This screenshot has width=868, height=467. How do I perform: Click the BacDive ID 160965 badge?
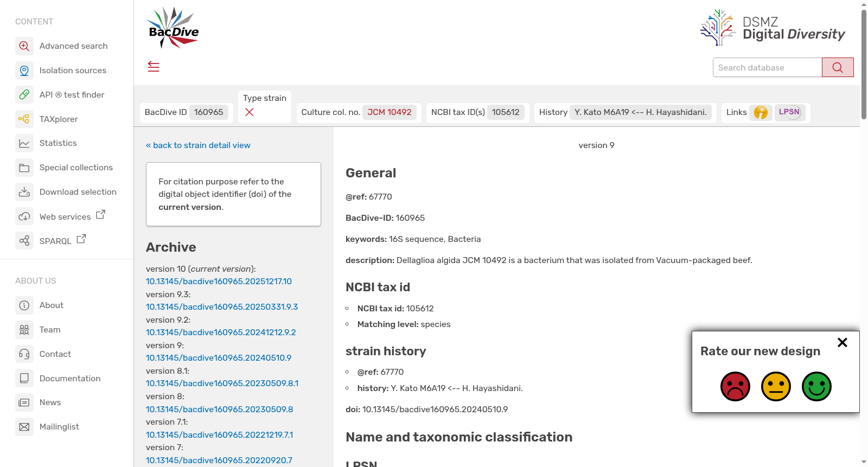point(209,112)
